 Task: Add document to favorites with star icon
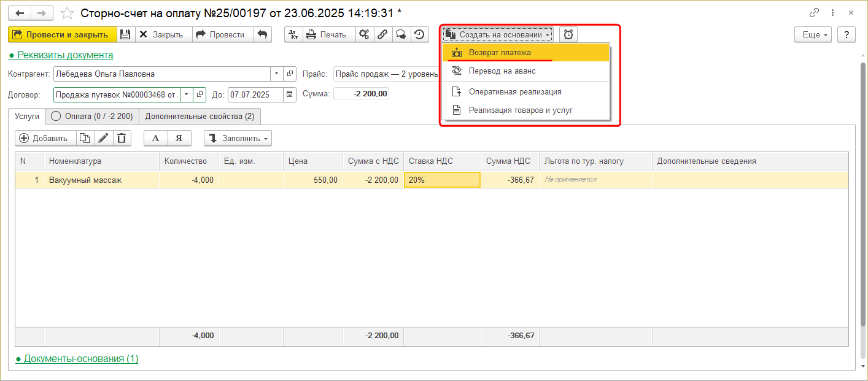coord(68,13)
